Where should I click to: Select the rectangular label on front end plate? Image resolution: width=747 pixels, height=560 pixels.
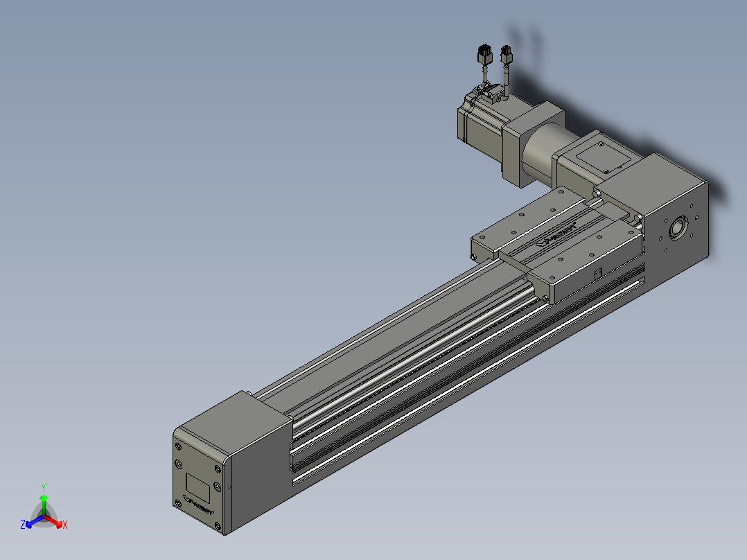point(197,487)
